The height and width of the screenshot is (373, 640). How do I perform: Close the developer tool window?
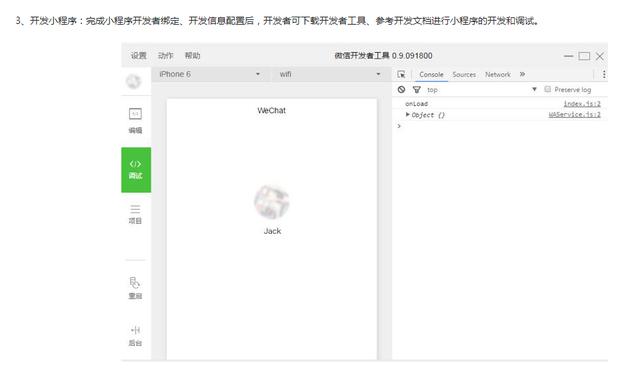[x=600, y=56]
